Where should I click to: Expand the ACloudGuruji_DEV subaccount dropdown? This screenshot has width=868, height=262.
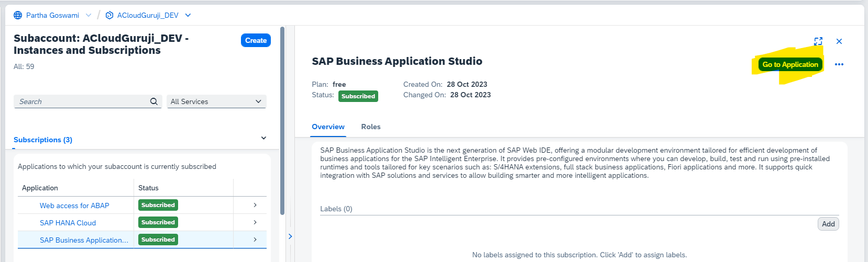pos(188,15)
